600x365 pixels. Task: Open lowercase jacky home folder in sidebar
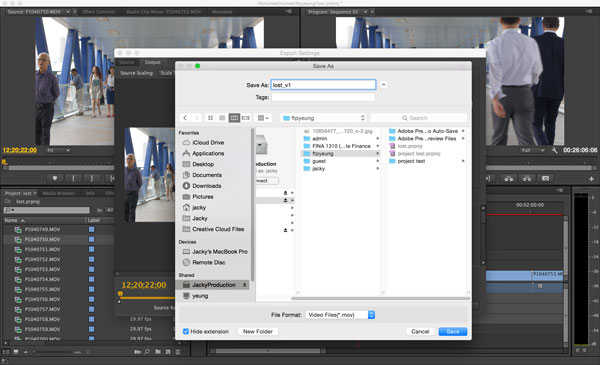194,207
